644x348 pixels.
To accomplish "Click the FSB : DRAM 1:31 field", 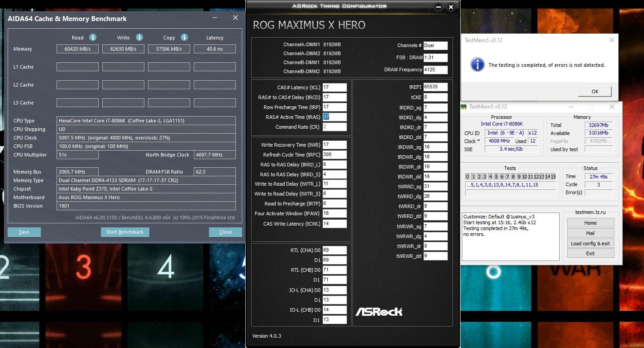I will (435, 57).
